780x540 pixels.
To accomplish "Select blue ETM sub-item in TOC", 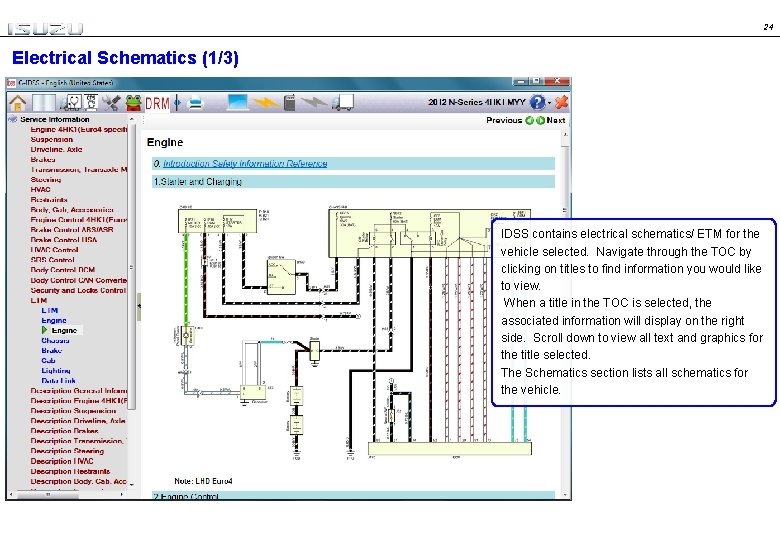I will tap(50, 310).
